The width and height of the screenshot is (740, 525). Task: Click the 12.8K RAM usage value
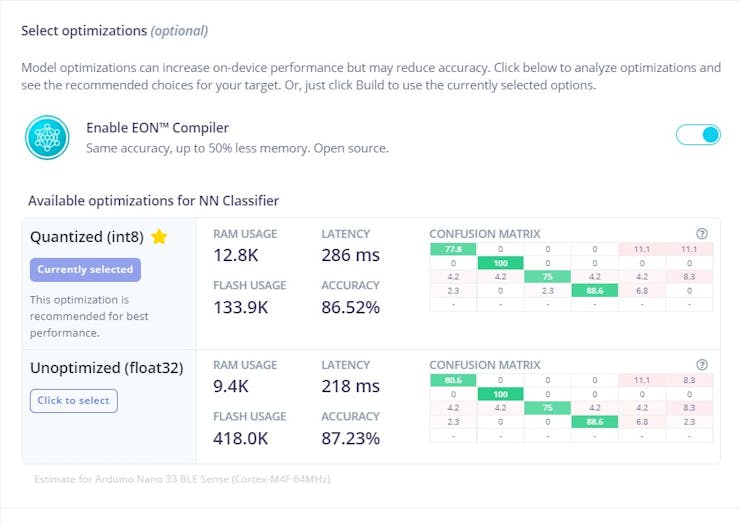(238, 255)
